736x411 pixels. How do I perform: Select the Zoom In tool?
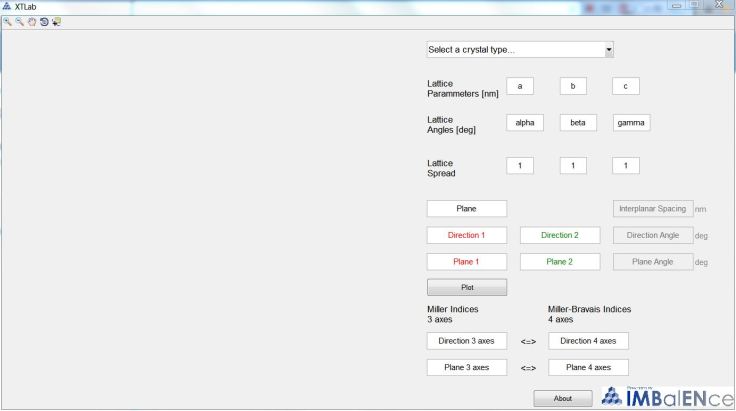(8, 22)
